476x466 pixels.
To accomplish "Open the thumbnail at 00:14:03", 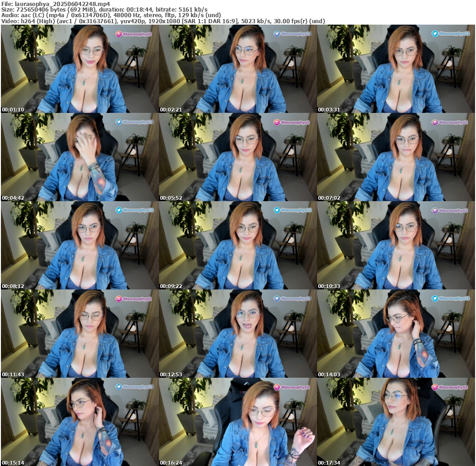I will click(396, 334).
